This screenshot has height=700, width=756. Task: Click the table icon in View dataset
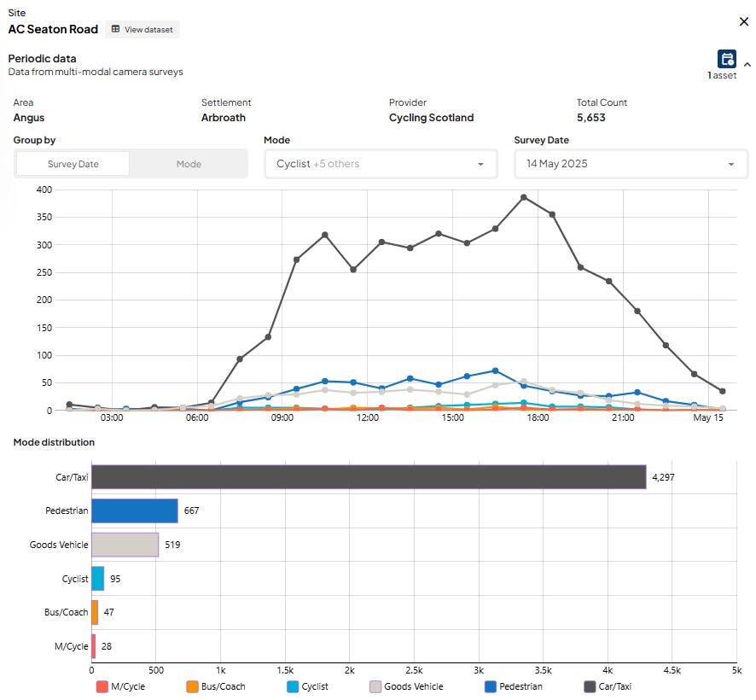[115, 29]
